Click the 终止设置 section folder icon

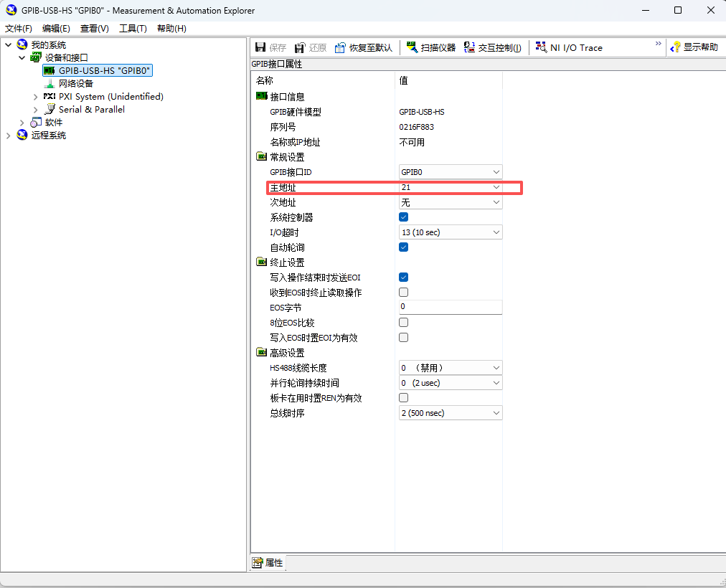click(x=262, y=262)
